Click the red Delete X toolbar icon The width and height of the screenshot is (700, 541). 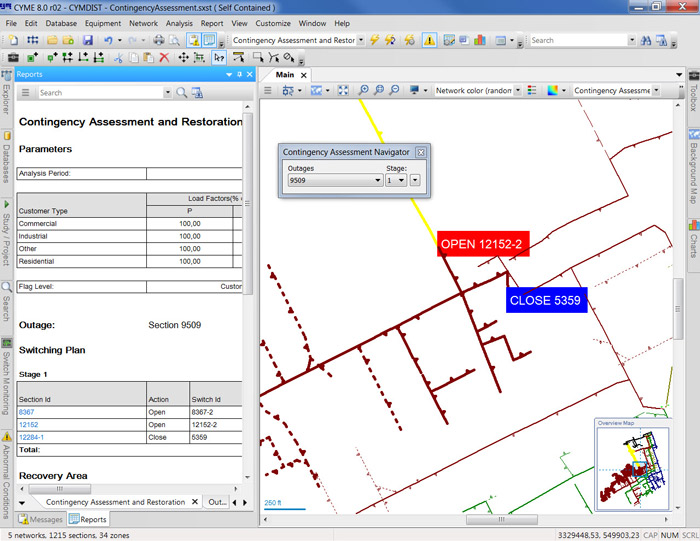[x=164, y=58]
